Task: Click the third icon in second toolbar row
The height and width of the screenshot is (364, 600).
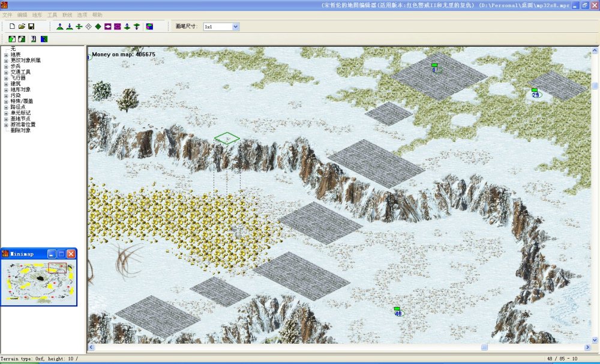Action: tap(34, 39)
